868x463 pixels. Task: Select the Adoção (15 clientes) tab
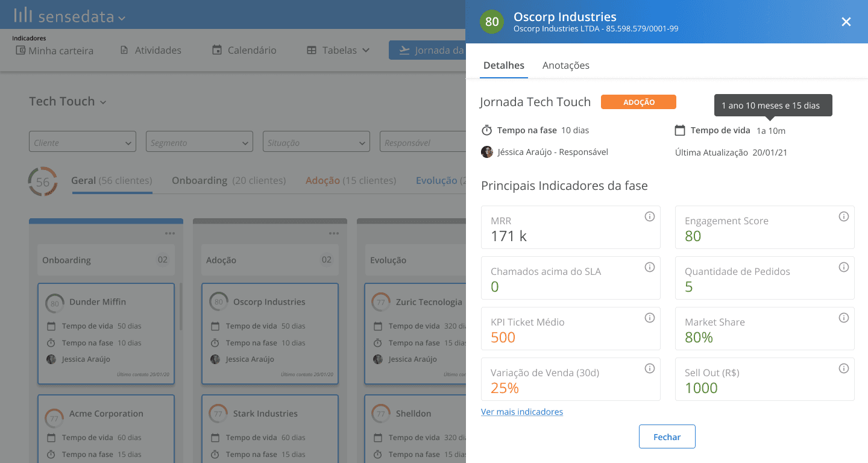(x=351, y=180)
